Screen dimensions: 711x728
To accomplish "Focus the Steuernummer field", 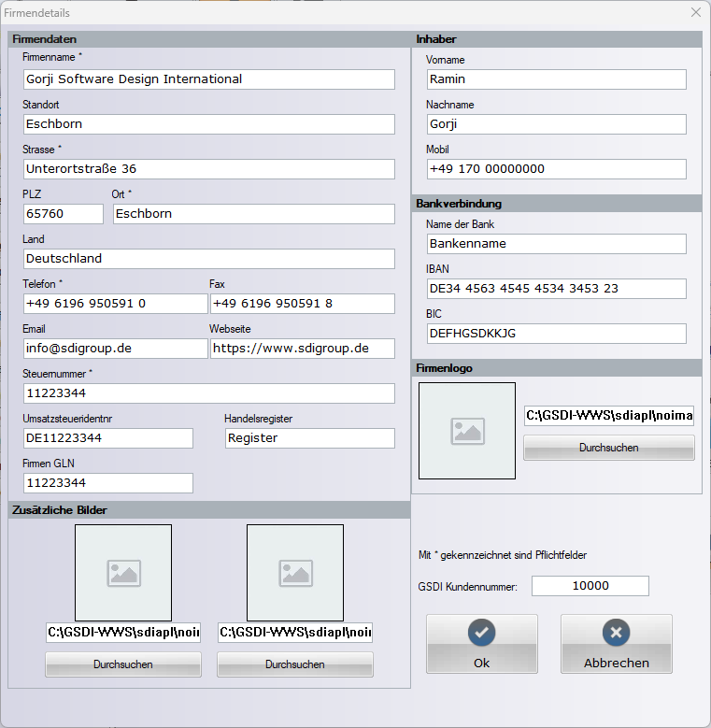I will [x=209, y=393].
